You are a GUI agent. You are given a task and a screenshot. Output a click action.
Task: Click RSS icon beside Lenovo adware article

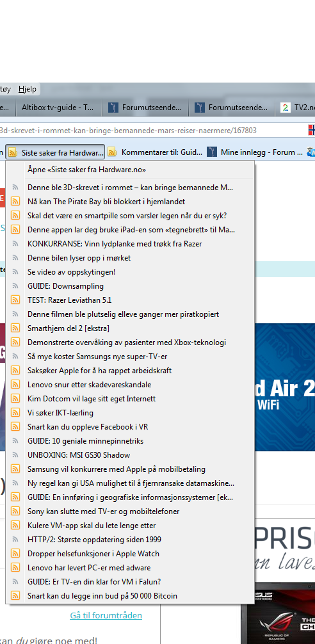15,568
